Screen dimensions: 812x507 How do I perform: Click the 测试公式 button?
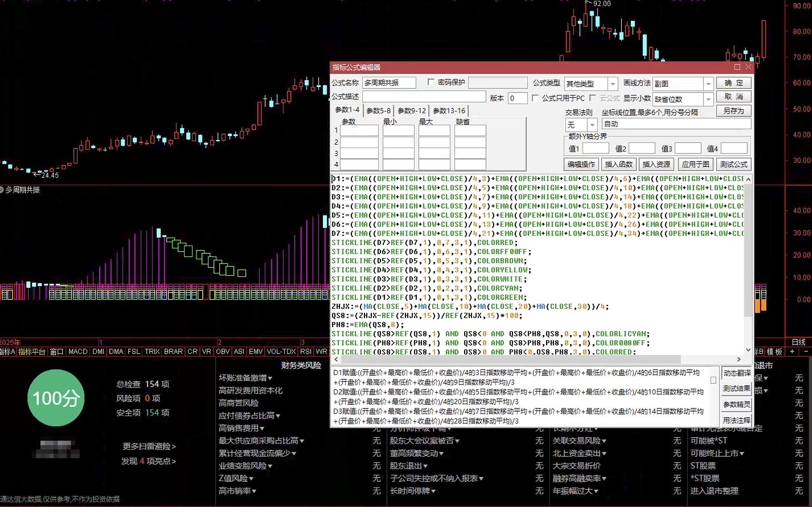(x=734, y=165)
